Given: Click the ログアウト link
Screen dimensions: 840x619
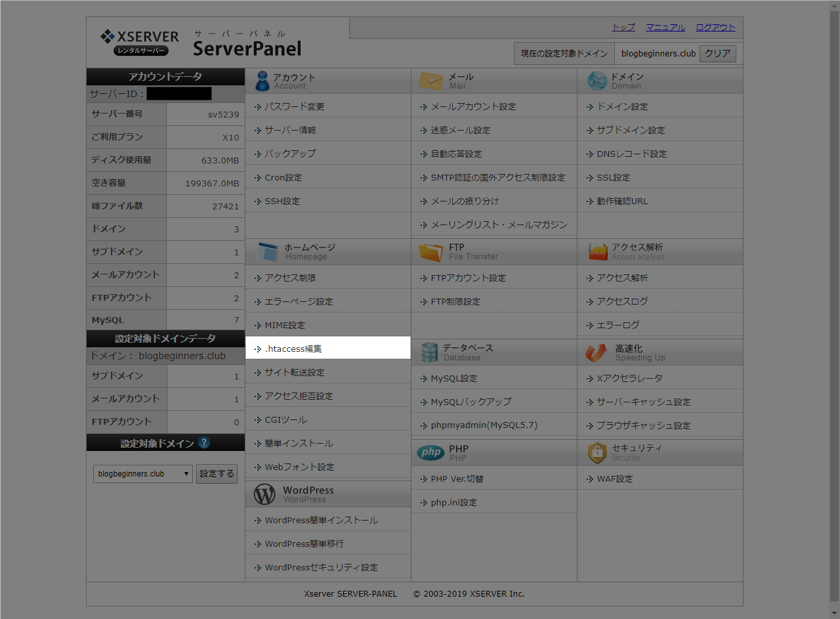Looking at the screenshot, I should click(x=715, y=28).
